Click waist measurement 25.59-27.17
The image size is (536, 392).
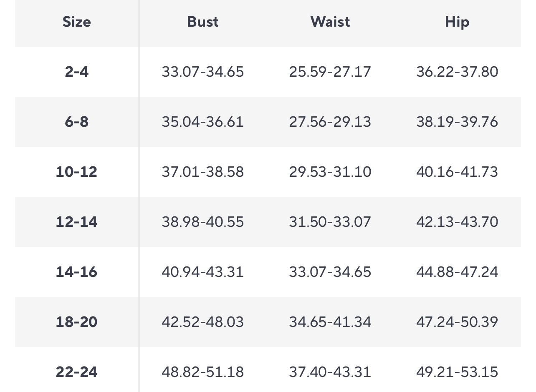(330, 72)
